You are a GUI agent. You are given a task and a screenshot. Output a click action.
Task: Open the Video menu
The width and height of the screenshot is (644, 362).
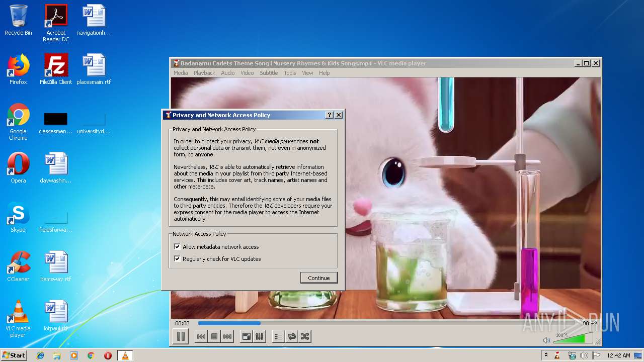[x=247, y=73]
